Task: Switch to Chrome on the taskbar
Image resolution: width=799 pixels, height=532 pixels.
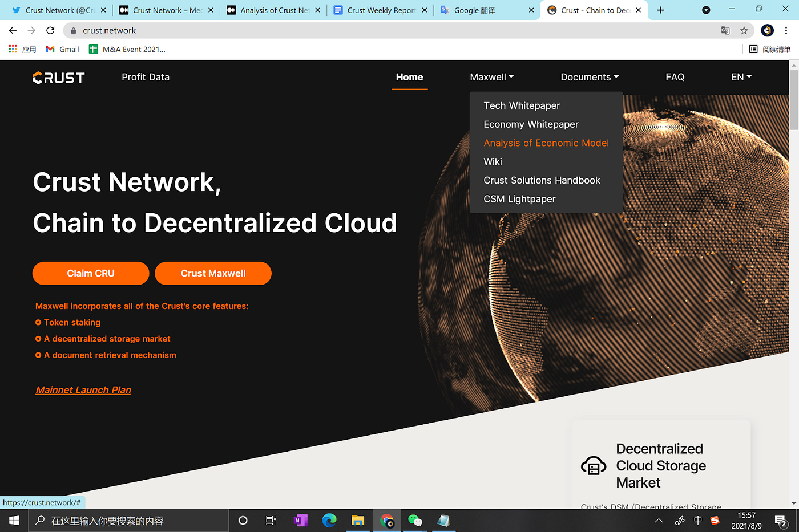Action: point(387,521)
